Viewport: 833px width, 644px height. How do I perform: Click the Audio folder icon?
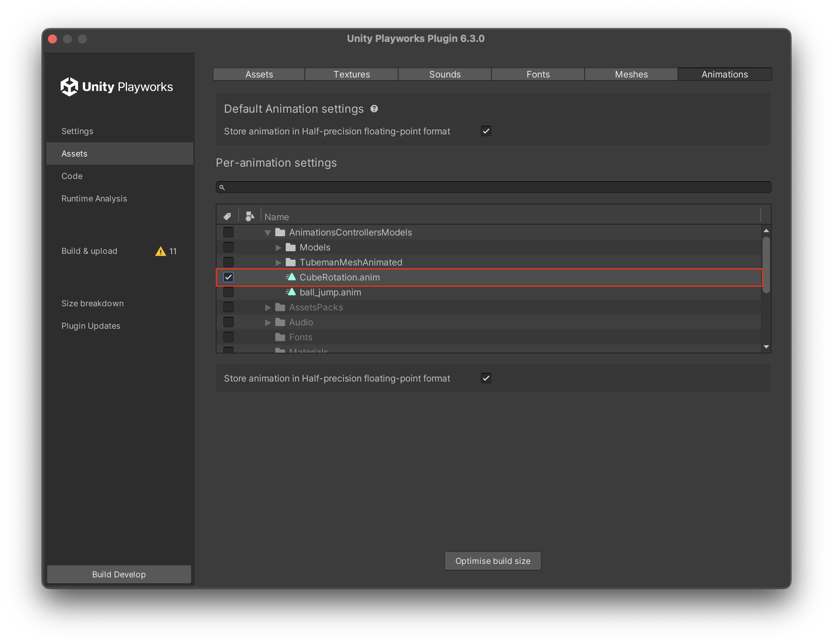tap(280, 322)
